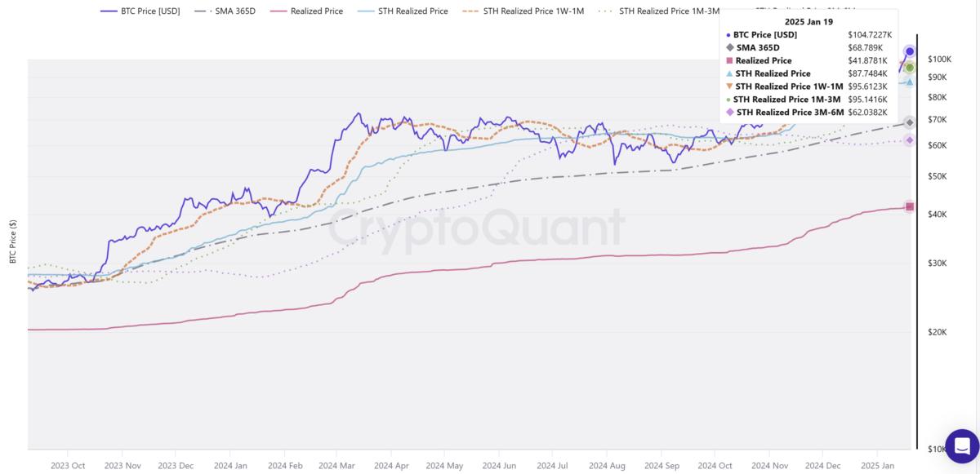The width and height of the screenshot is (980, 474).
Task: Click the pink Realized Price square end marker
Action: click(910, 207)
